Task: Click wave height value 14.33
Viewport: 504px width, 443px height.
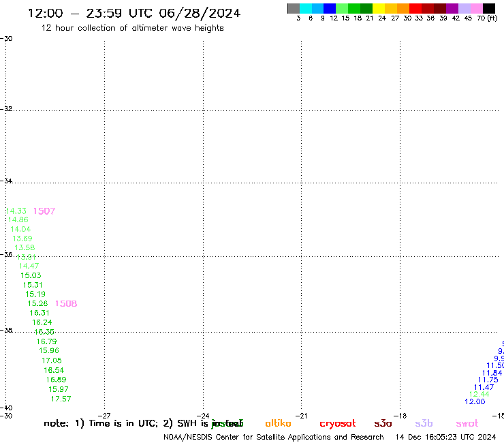Action: tap(16, 211)
